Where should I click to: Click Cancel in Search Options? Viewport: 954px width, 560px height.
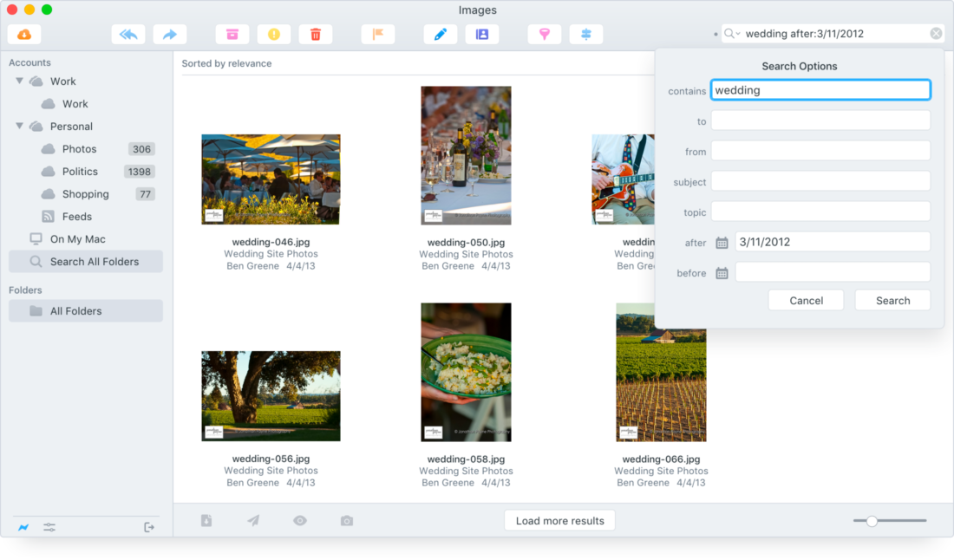click(807, 300)
